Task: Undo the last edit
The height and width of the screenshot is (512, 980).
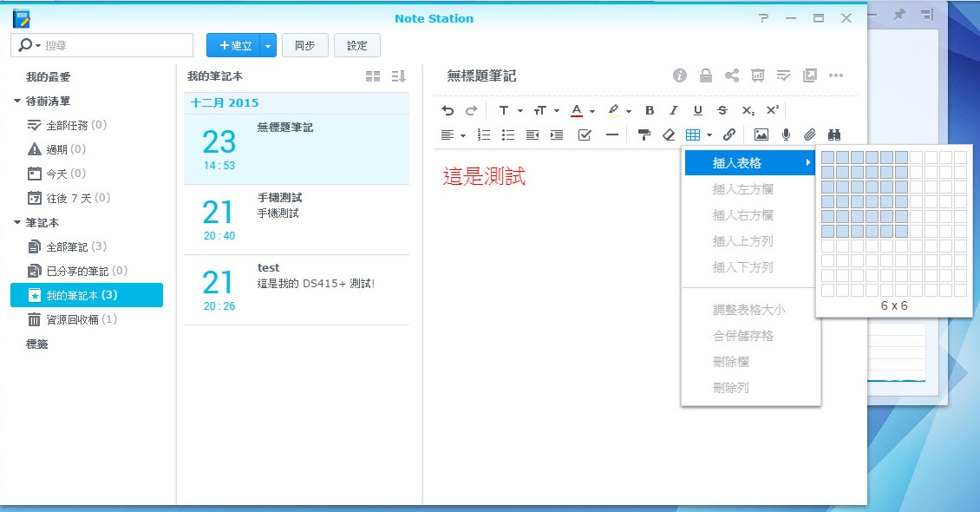Action: pyautogui.click(x=448, y=111)
